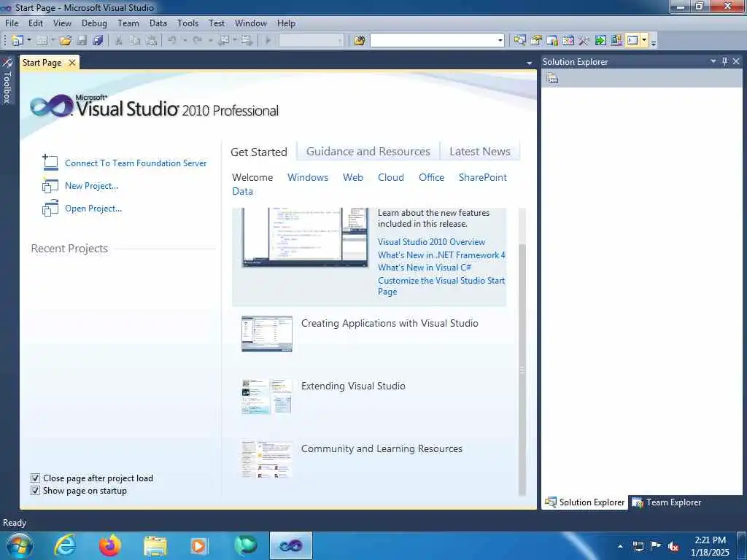Close the Start Page tab
The image size is (747, 560).
pos(72,63)
